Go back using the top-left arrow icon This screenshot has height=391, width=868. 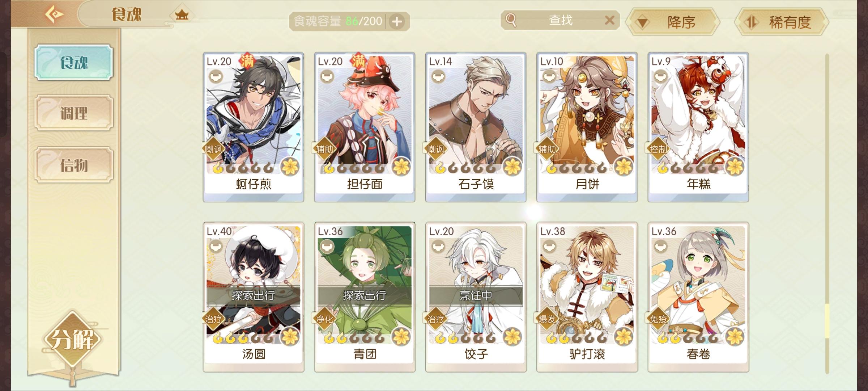pos(54,14)
